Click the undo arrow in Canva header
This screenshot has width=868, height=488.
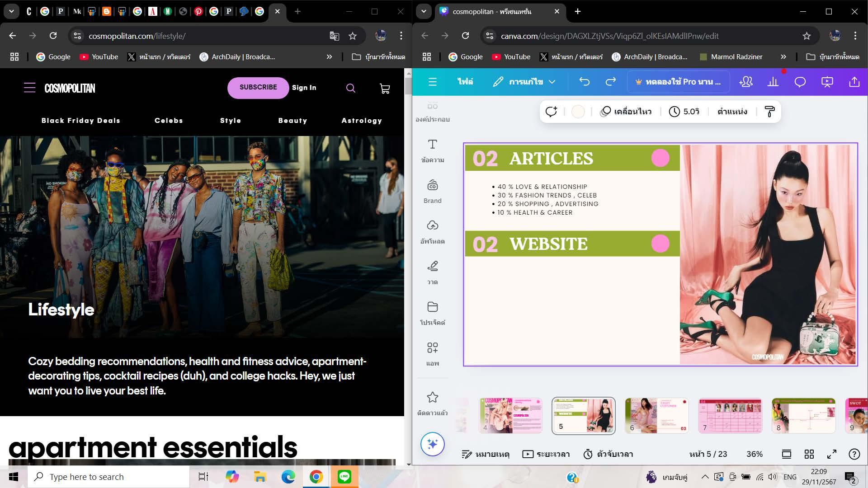coord(584,82)
